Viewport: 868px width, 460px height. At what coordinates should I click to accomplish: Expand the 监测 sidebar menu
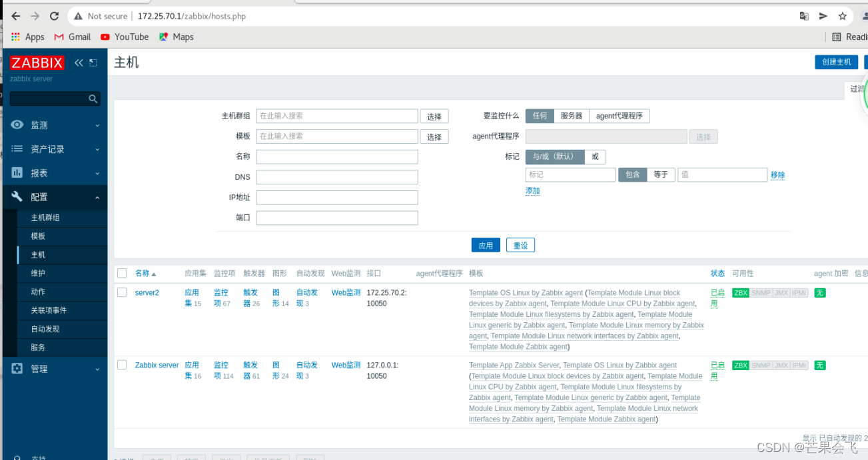click(55, 125)
